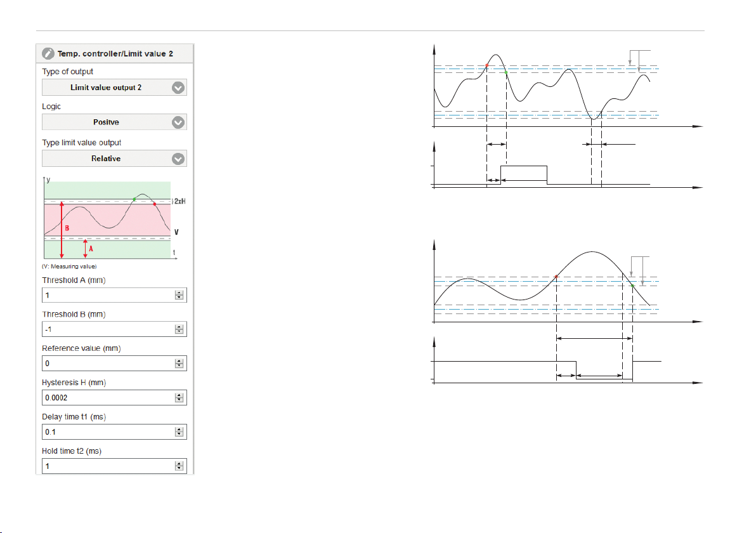756x533 pixels.
Task: Click the 'Hold time t2 (ms)' label
Action: (x=72, y=451)
